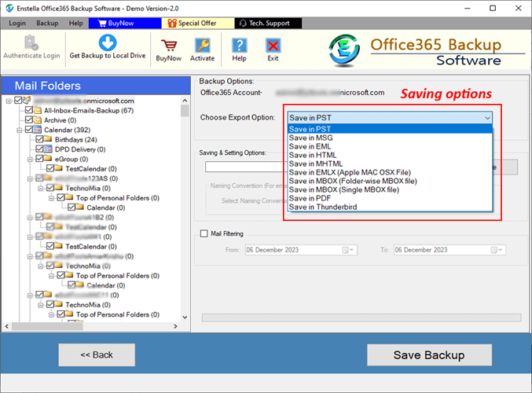The image size is (532, 393).
Task: Click Get Backup to Local Drive icon
Action: (x=108, y=42)
